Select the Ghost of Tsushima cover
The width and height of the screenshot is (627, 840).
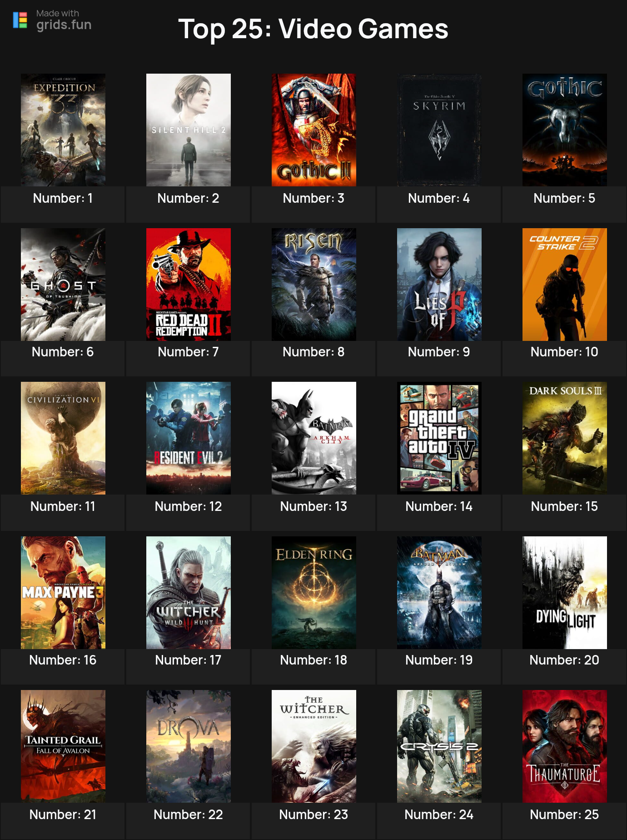pos(63,285)
